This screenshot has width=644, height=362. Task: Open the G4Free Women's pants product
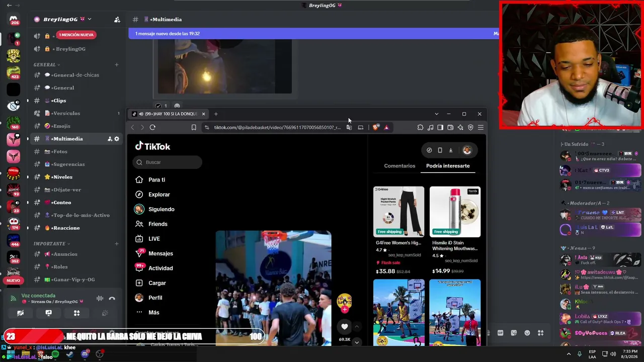pos(398,231)
